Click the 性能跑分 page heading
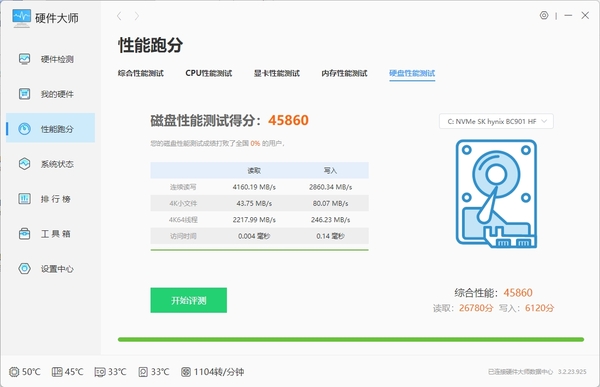Image resolution: width=600 pixels, height=387 pixels. [150, 45]
